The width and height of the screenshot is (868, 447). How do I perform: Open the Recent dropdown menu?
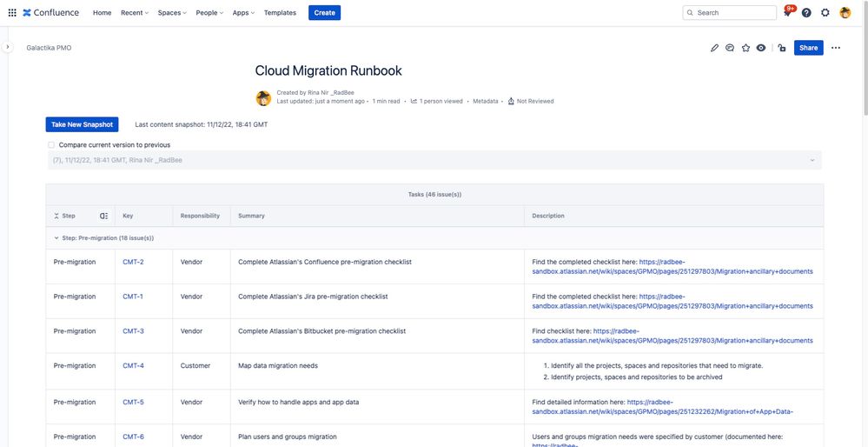(x=135, y=13)
